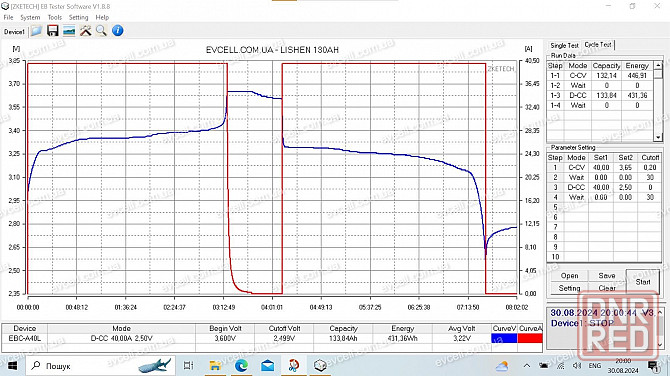
Task: Click the Save button in cycle panel
Action: pos(607,276)
